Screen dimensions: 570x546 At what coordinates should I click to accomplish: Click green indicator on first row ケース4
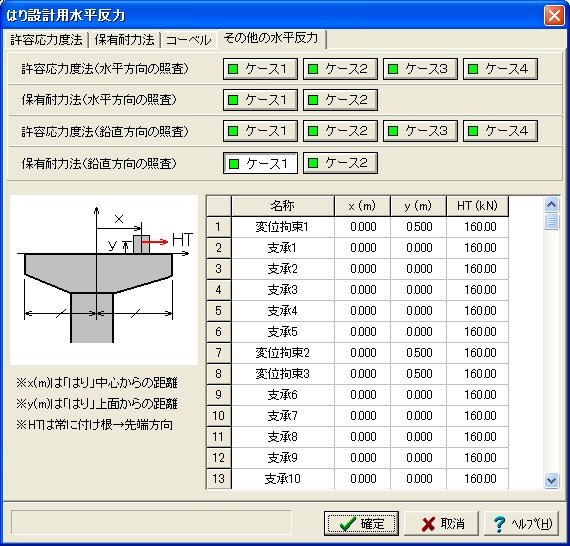[473, 69]
